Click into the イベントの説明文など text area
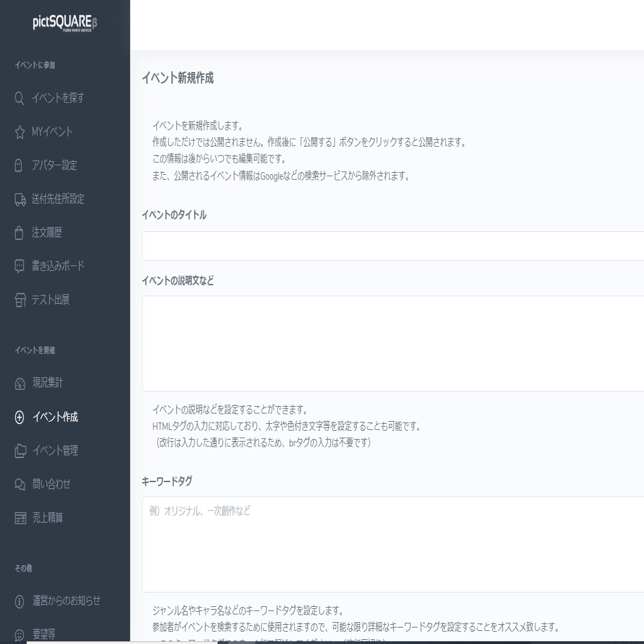The image size is (644, 644). pos(393,344)
